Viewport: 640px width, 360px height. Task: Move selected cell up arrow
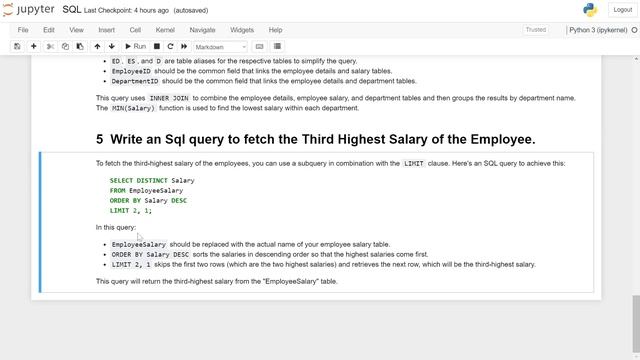click(x=97, y=47)
